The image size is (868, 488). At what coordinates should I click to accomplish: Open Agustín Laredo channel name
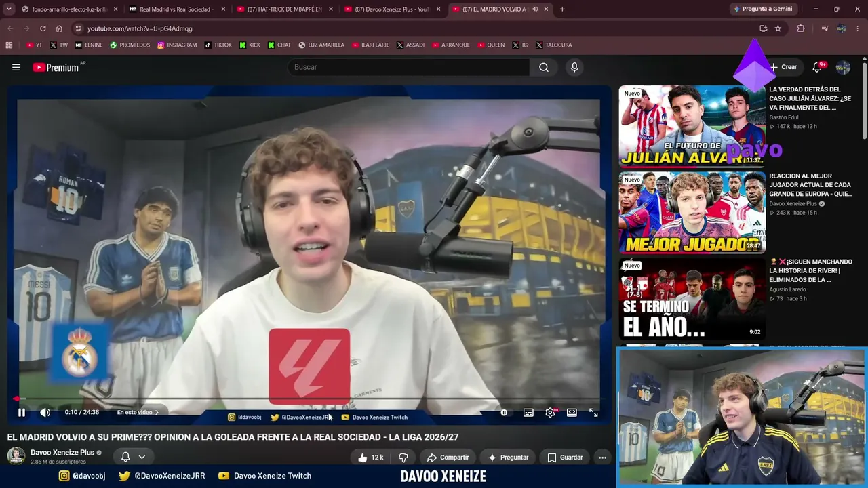(787, 289)
